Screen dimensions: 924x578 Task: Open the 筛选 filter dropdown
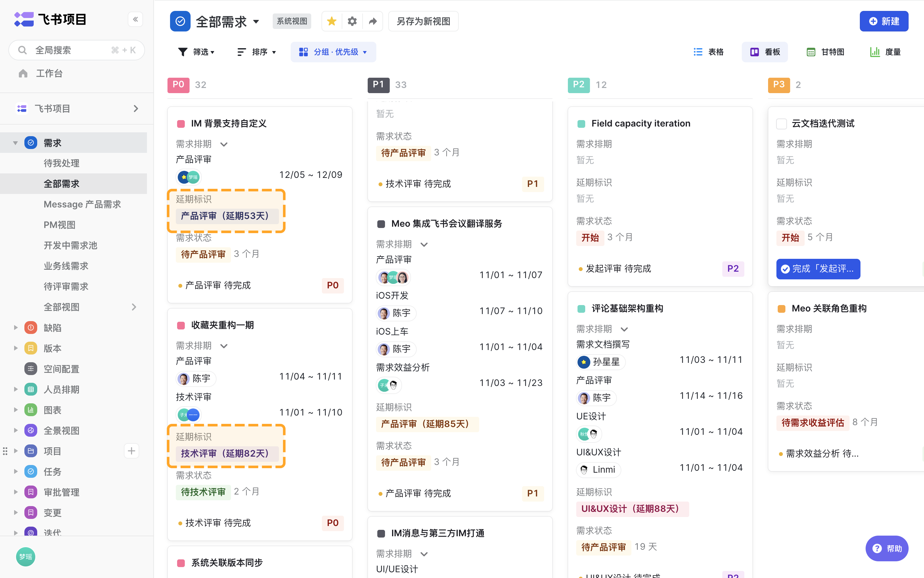pos(196,52)
